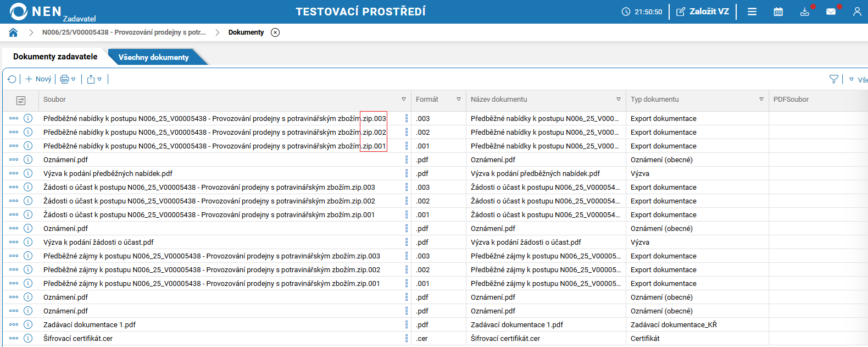
Task: Expand the view selector dropdown at right
Action: (x=852, y=79)
